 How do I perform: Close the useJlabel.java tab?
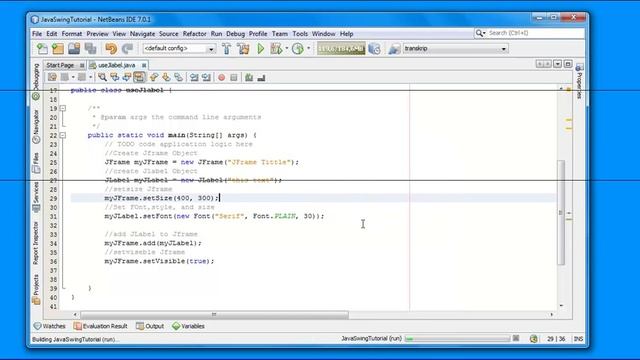pyautogui.click(x=144, y=65)
